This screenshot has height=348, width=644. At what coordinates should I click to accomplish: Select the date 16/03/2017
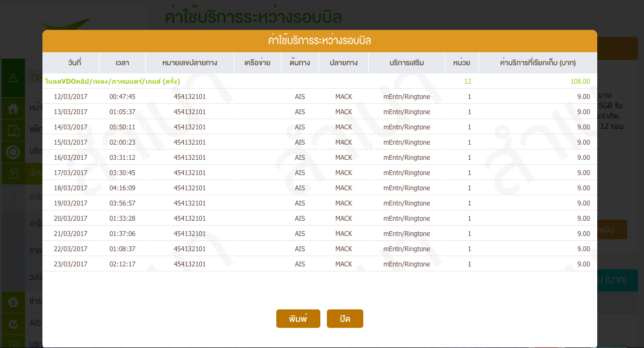[71, 157]
